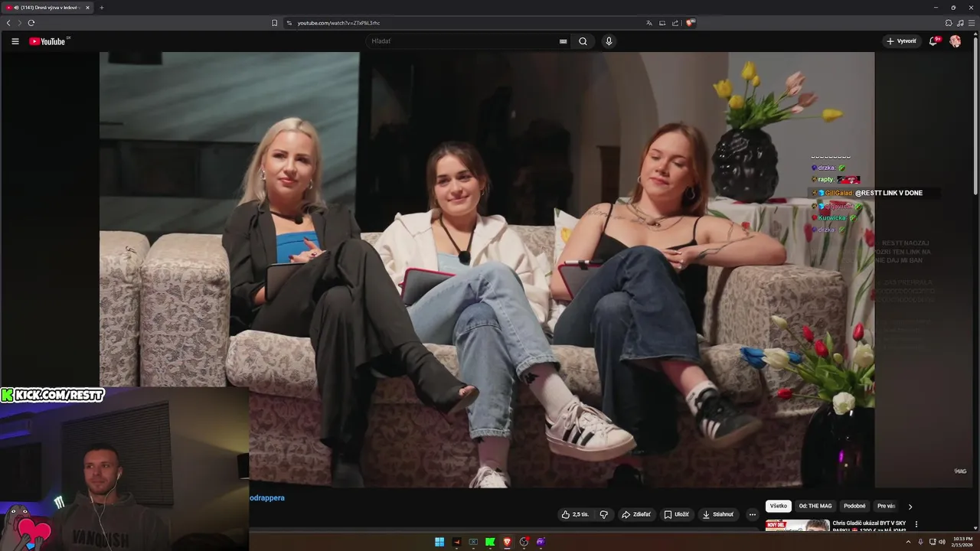The width and height of the screenshot is (980, 551).
Task: Open Chris Gladič recommended video thumbnail
Action: click(x=797, y=525)
